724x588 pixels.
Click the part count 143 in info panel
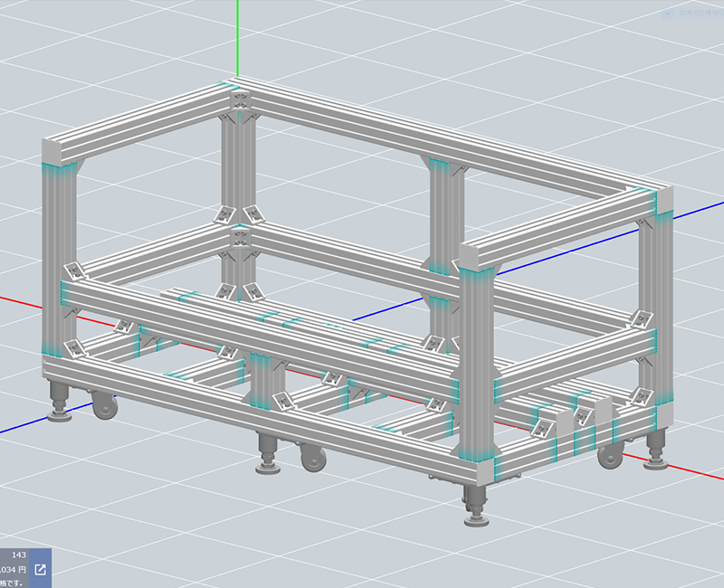[x=17, y=554]
